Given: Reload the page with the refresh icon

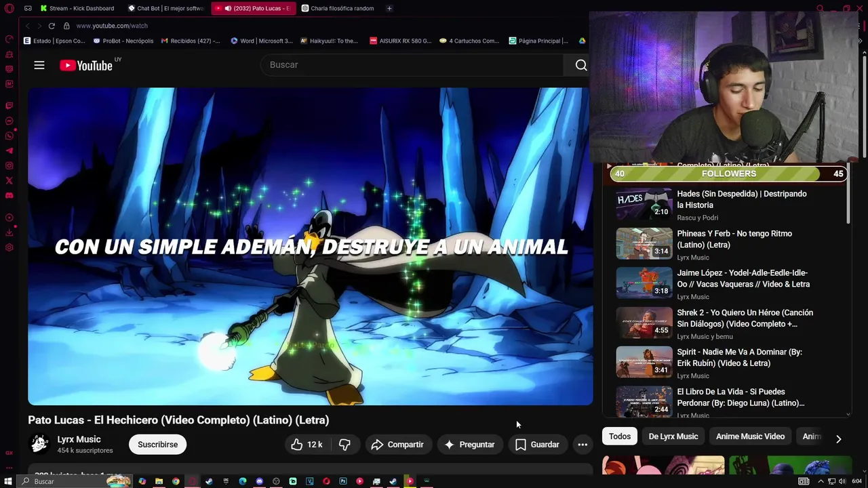Looking at the screenshot, I should tap(52, 26).
